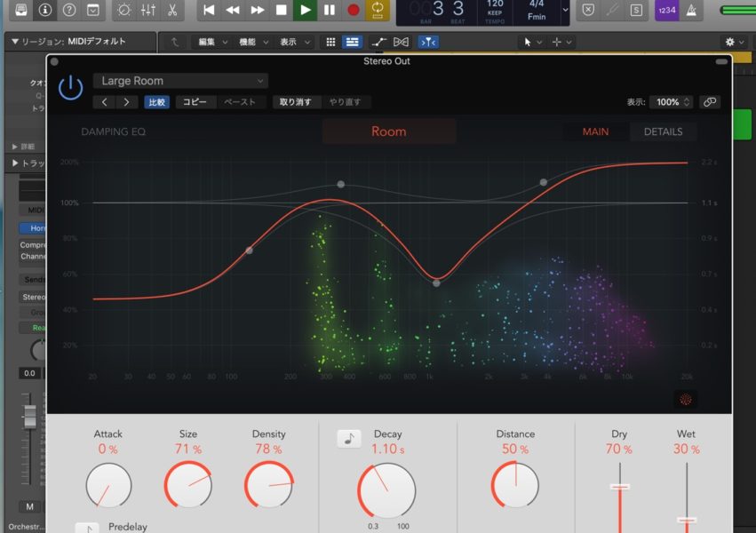The width and height of the screenshot is (756, 533).
Task: Open the Tuner icon
Action: (612, 10)
